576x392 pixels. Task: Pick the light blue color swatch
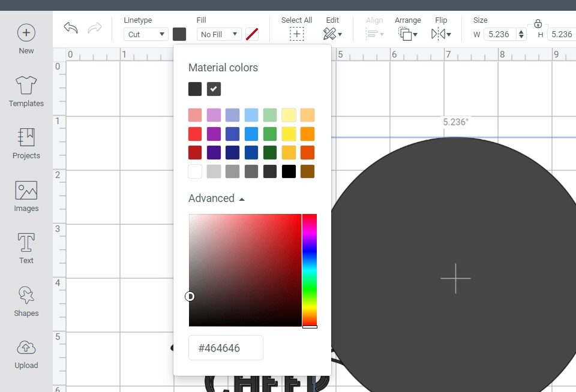(x=251, y=115)
